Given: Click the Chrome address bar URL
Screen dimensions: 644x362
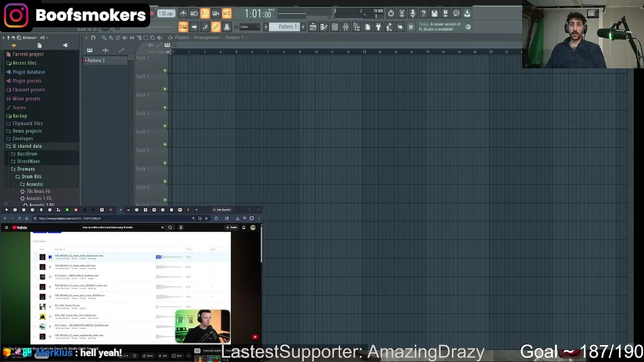Looking at the screenshot, I should (x=70, y=219).
